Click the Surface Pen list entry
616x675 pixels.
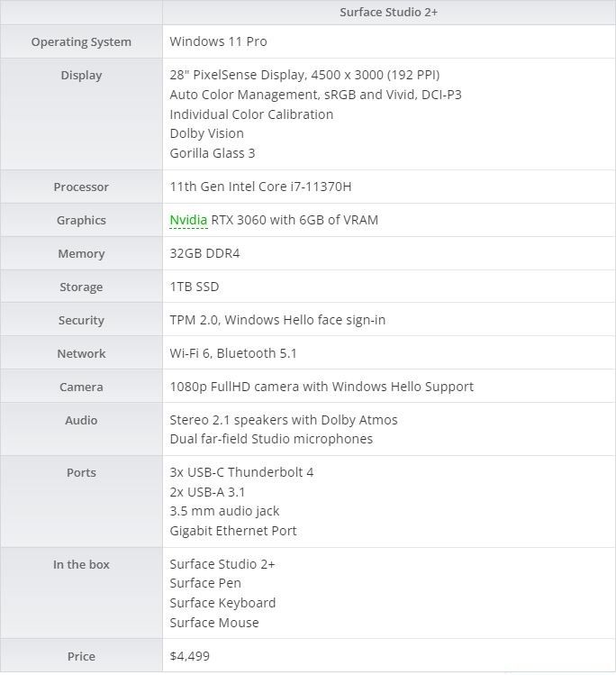coord(205,583)
